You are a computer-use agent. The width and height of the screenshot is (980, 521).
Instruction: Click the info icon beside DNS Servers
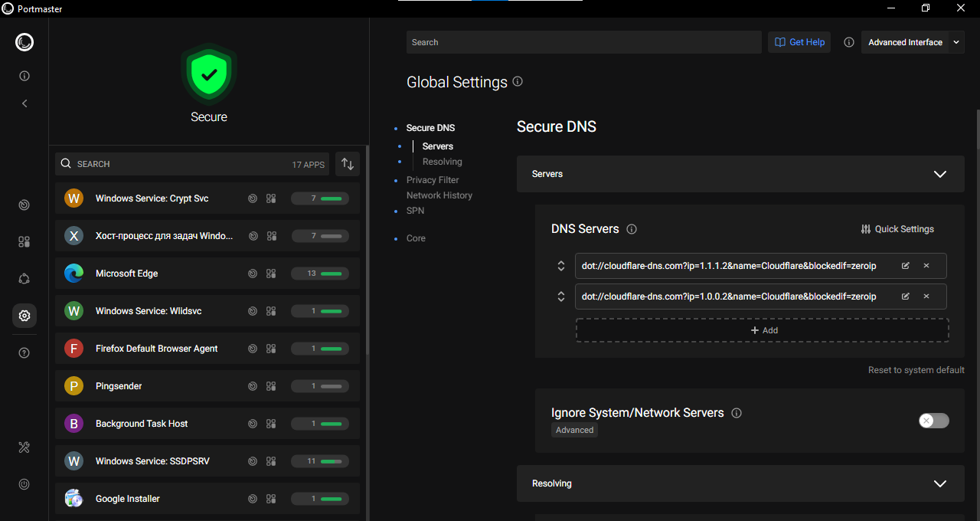coord(632,229)
